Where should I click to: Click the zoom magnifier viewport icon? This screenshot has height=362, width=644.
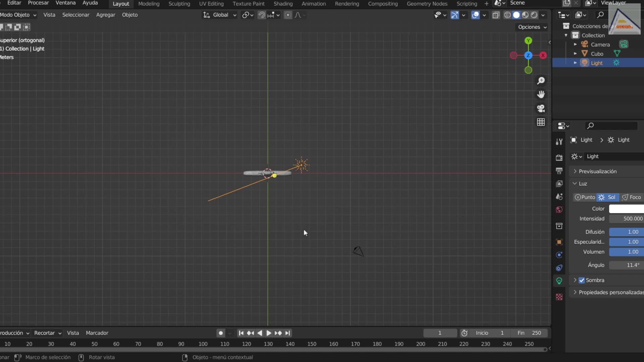pos(541,81)
